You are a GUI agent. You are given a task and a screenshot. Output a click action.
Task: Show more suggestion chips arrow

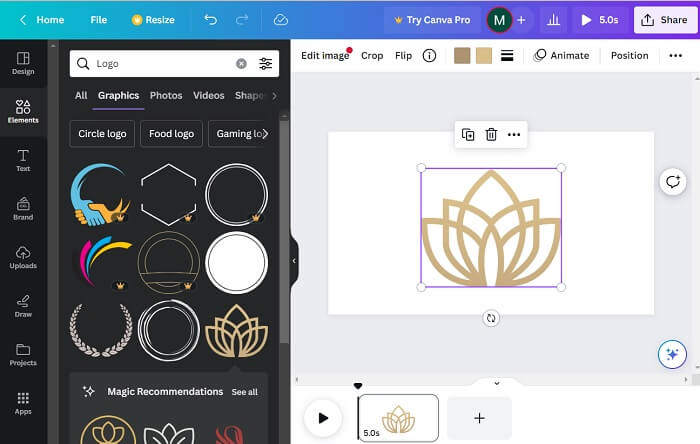click(265, 133)
